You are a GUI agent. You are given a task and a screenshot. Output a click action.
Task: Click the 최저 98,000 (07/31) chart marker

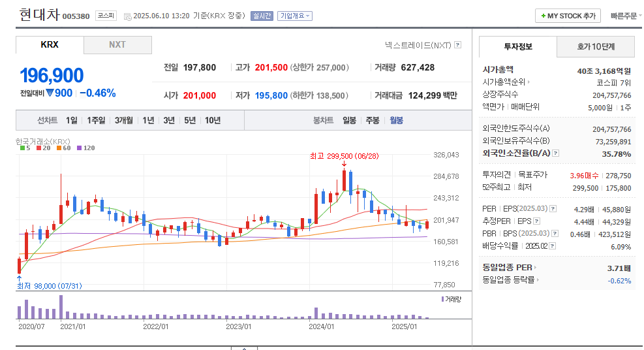[x=50, y=286]
